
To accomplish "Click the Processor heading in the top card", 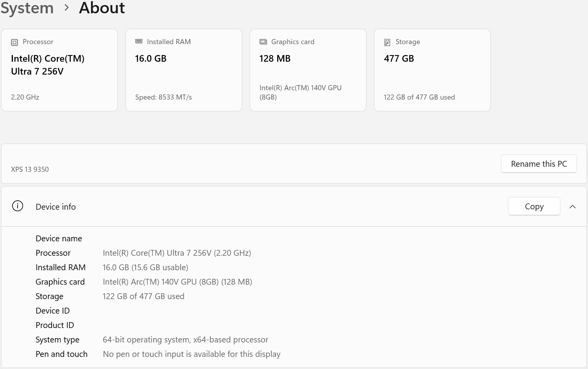I will pos(38,42).
